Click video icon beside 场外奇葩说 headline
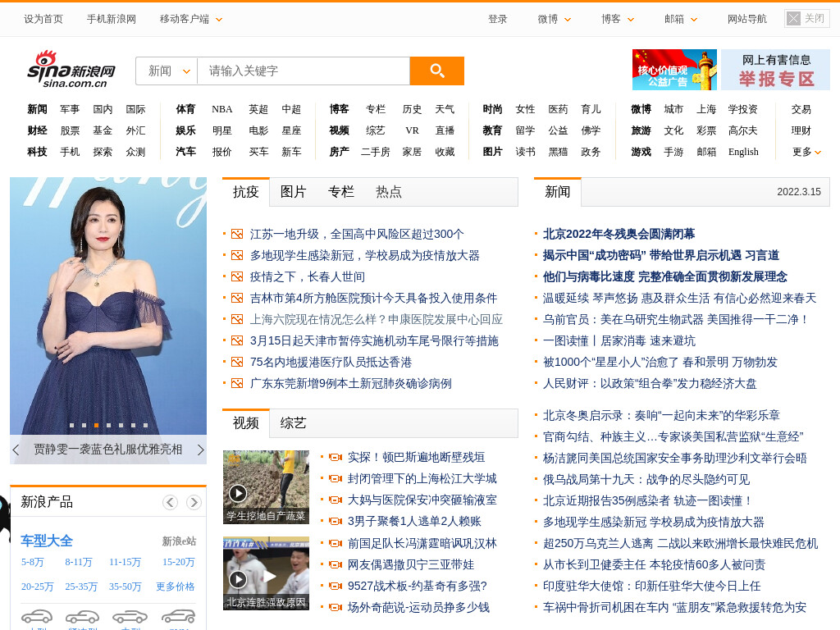The width and height of the screenshot is (840, 630). click(336, 608)
